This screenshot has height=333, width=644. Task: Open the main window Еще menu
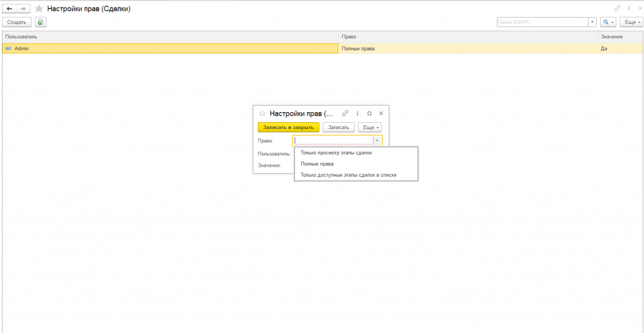coord(630,22)
